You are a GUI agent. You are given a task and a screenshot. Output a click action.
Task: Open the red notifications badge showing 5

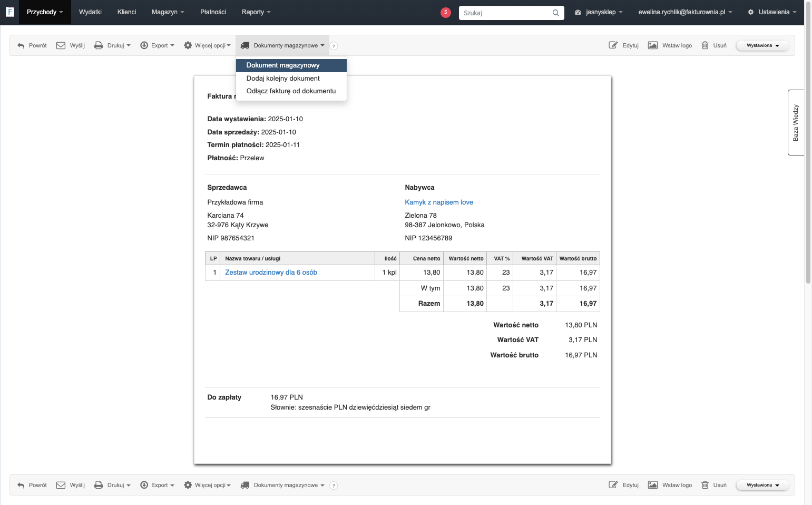pos(446,12)
